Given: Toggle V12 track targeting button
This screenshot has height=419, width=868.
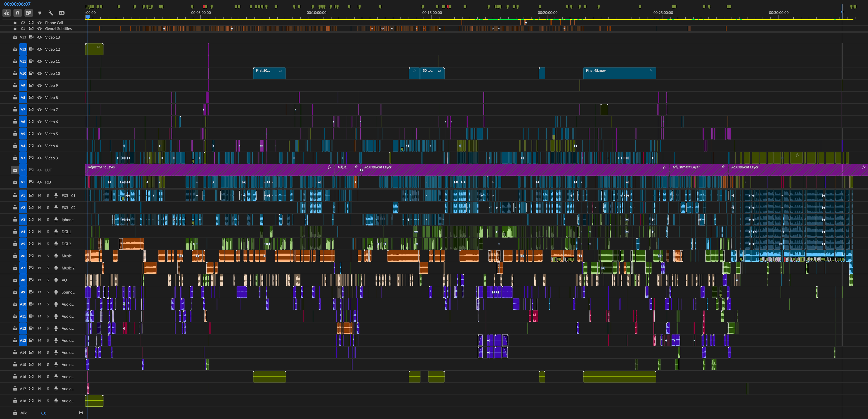Looking at the screenshot, I should [x=23, y=49].
